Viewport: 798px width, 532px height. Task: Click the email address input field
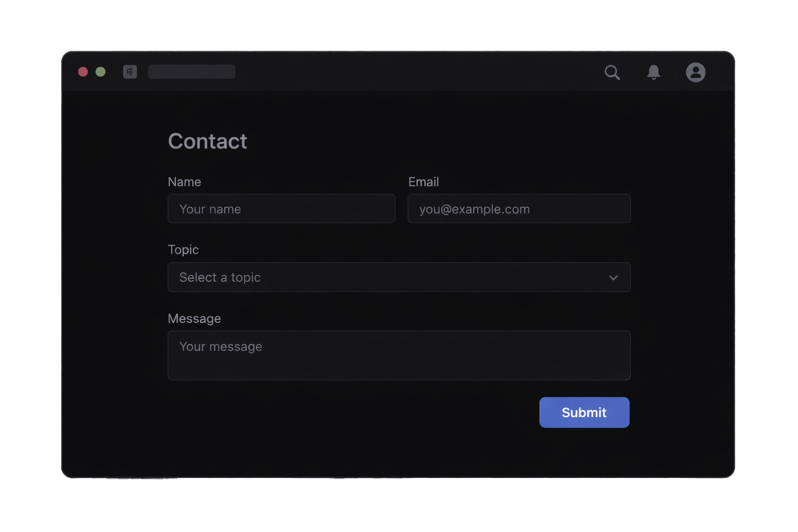point(518,209)
